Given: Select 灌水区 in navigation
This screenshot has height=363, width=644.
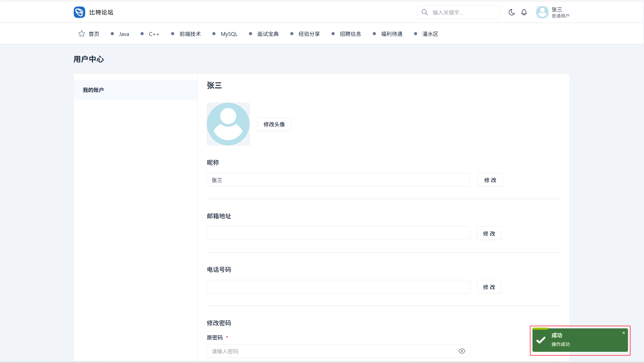Looking at the screenshot, I should coord(430,34).
